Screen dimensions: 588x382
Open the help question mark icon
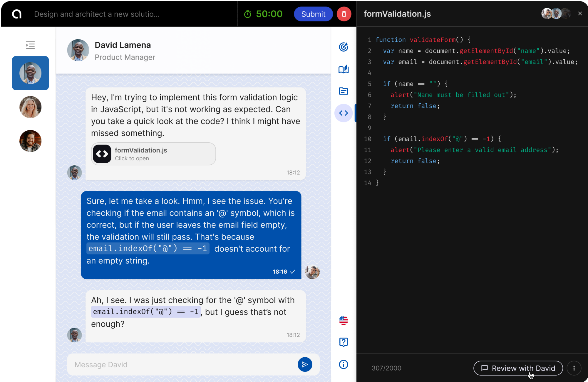tap(344, 342)
